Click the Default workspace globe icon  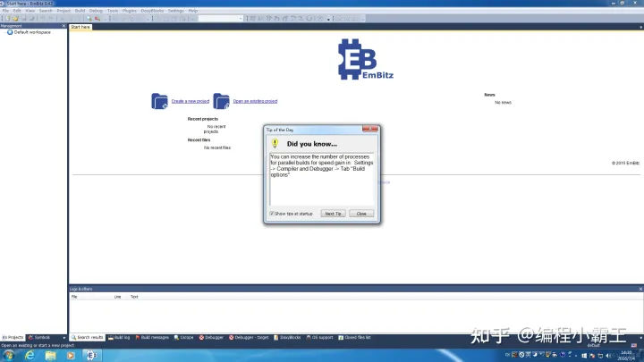(x=10, y=32)
